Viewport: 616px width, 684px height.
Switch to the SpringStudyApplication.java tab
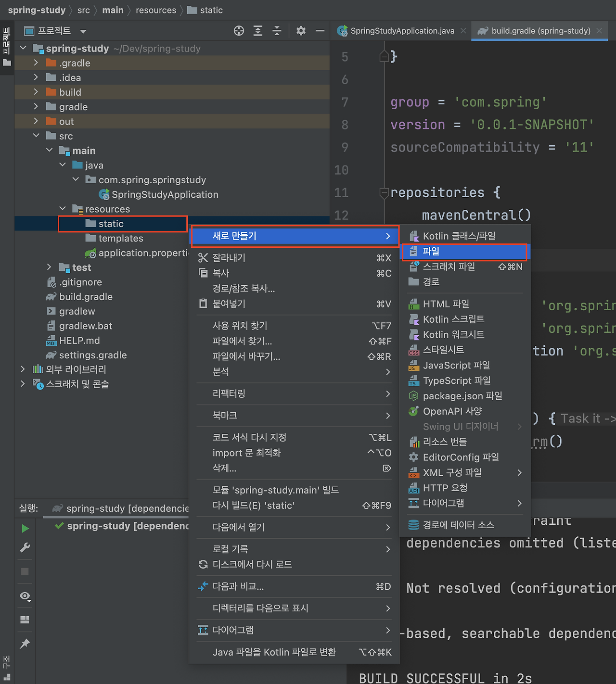click(x=402, y=30)
